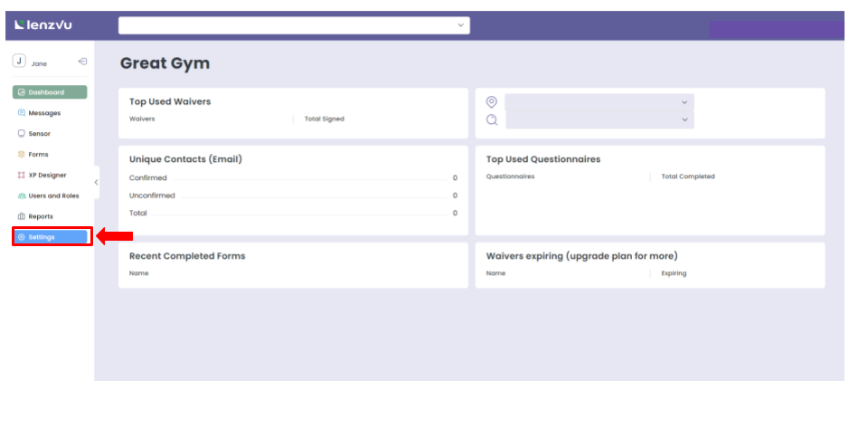Click the Expiring column header
Screen dimensions: 868x438
674,273
